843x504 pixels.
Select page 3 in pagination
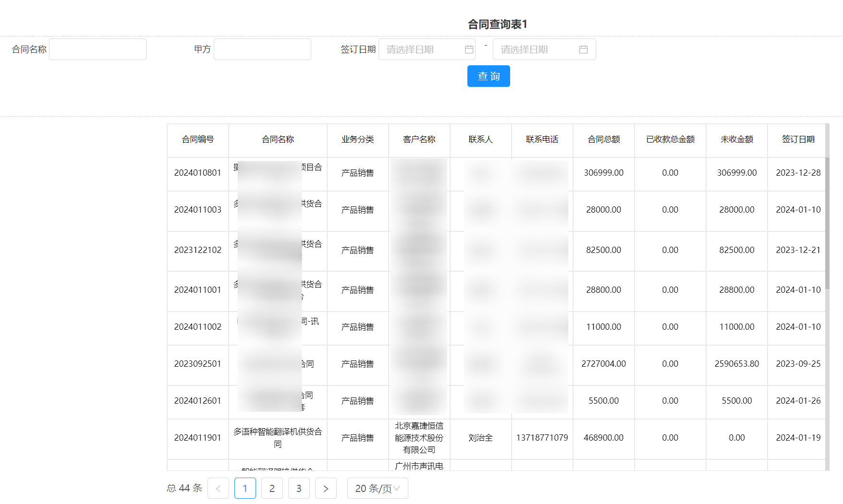[299, 488]
